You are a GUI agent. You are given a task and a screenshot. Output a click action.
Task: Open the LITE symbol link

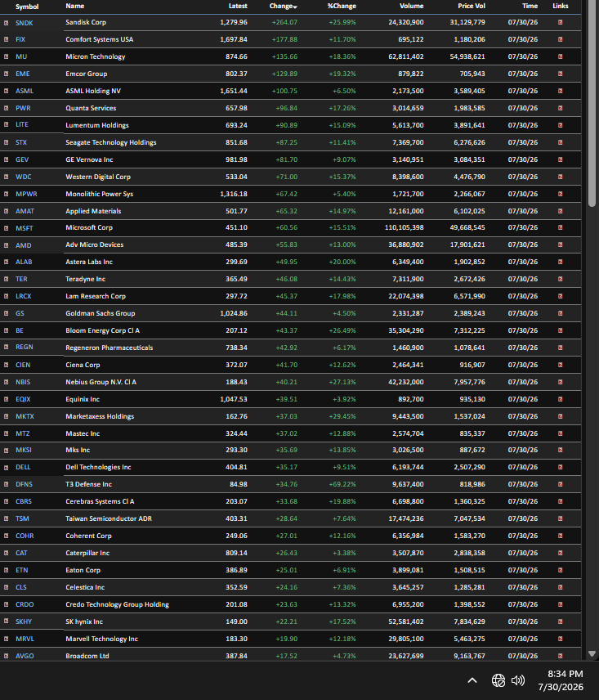point(22,124)
